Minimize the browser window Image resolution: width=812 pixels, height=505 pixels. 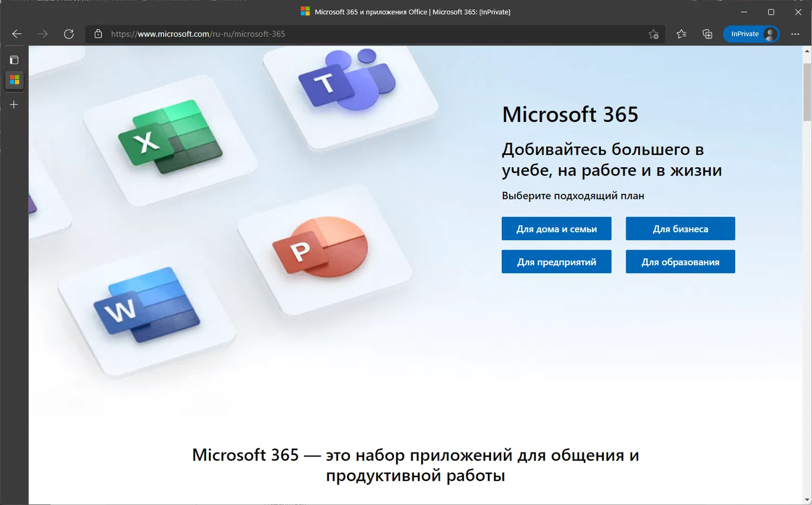click(x=744, y=11)
